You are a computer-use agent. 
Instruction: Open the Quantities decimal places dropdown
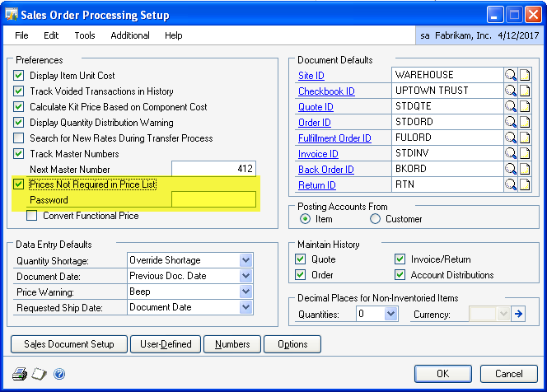[391, 314]
